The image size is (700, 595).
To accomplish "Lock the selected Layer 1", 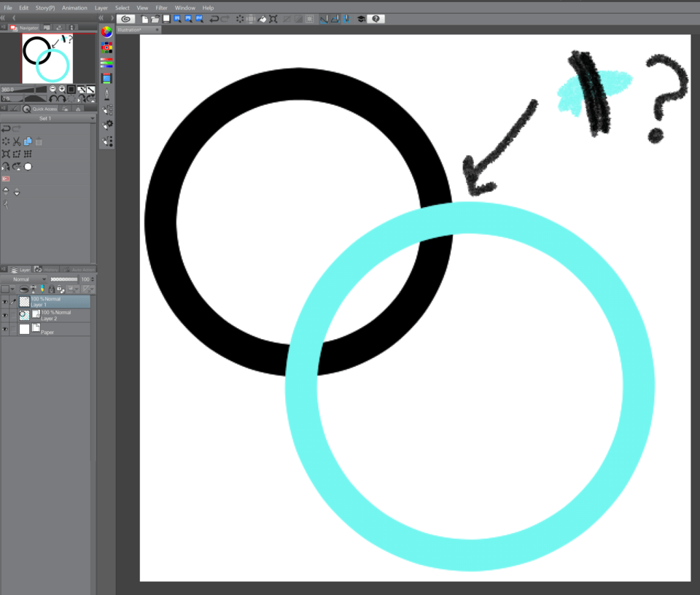I will [52, 289].
